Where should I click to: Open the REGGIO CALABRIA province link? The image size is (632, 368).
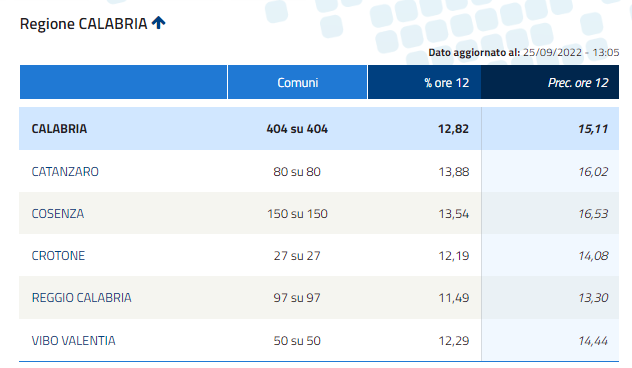point(81,297)
